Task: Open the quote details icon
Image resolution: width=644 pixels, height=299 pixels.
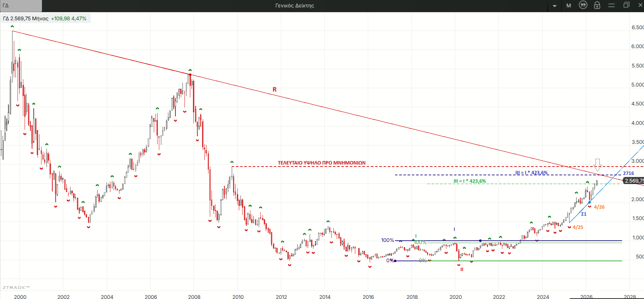Action: (x=583, y=5)
